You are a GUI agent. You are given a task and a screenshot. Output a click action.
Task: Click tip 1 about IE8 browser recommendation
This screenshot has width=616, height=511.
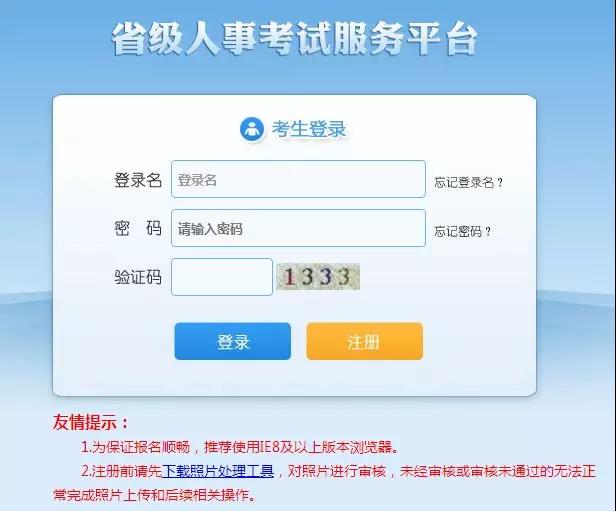(x=239, y=447)
